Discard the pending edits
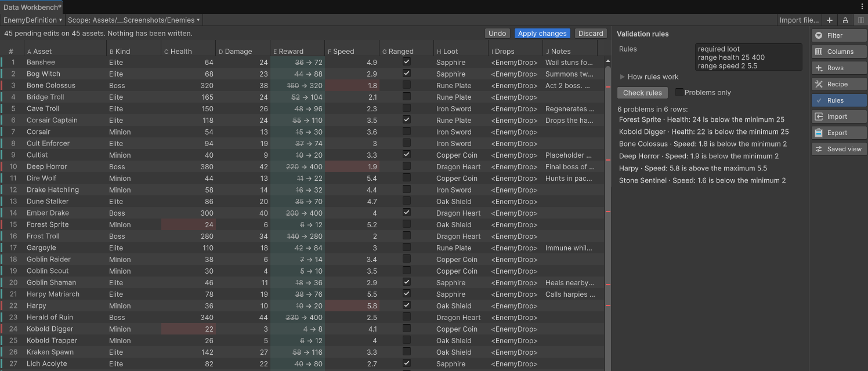 [x=591, y=34]
